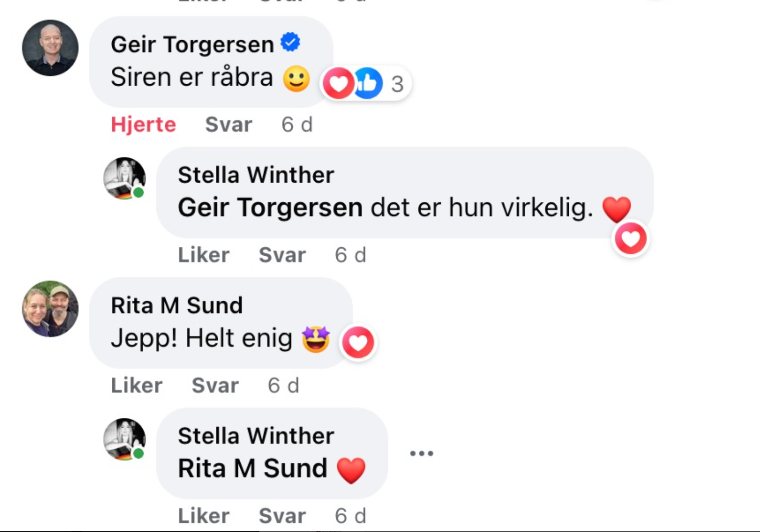
Task: Open tagged Rita M Sund mention link
Action: (x=253, y=468)
